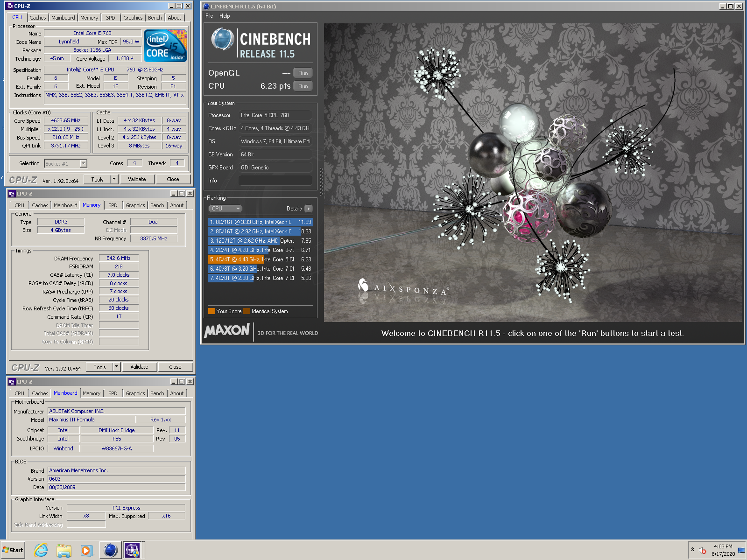Click the Core Speed value 4633.65 MHz
The width and height of the screenshot is (747, 560).
tap(66, 120)
